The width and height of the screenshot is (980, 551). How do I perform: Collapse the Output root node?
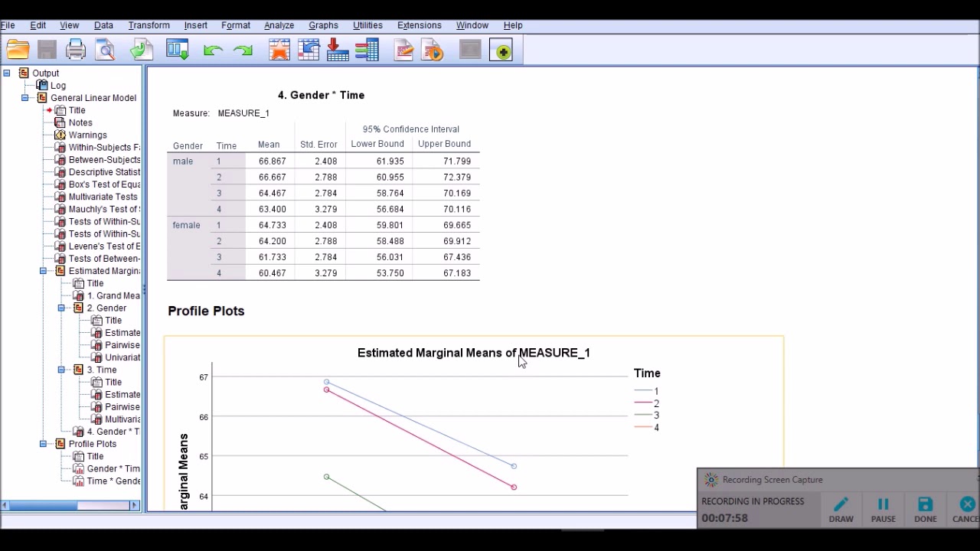point(6,73)
